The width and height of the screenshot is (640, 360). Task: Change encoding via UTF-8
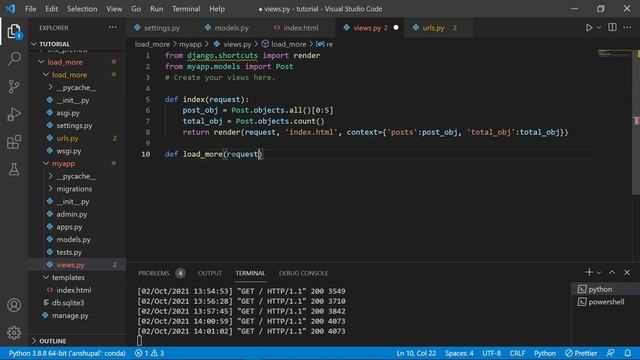point(491,353)
